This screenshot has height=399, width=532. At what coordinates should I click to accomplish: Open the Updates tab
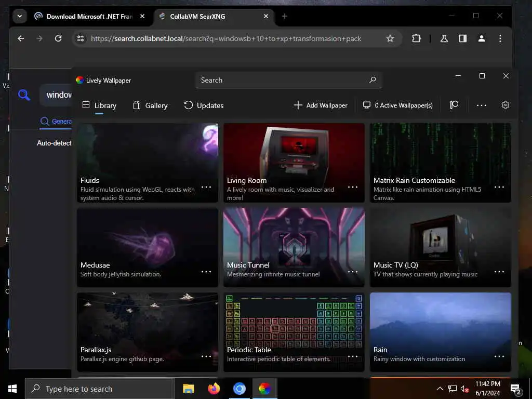click(x=204, y=105)
